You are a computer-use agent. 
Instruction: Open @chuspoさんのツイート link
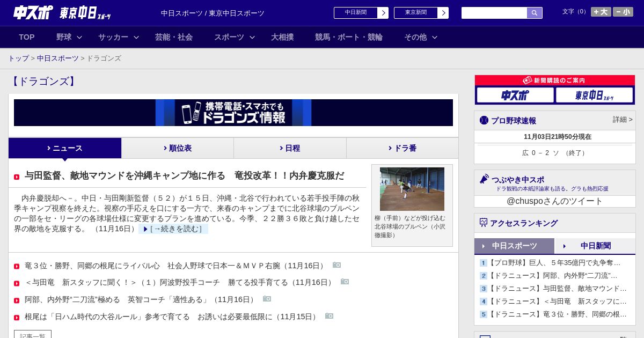[x=555, y=201]
